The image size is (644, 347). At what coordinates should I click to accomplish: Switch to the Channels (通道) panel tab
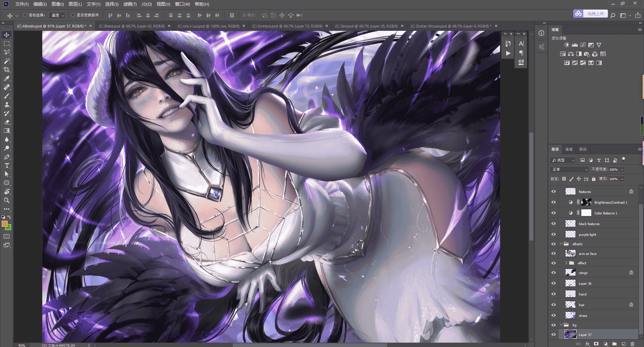(569, 149)
